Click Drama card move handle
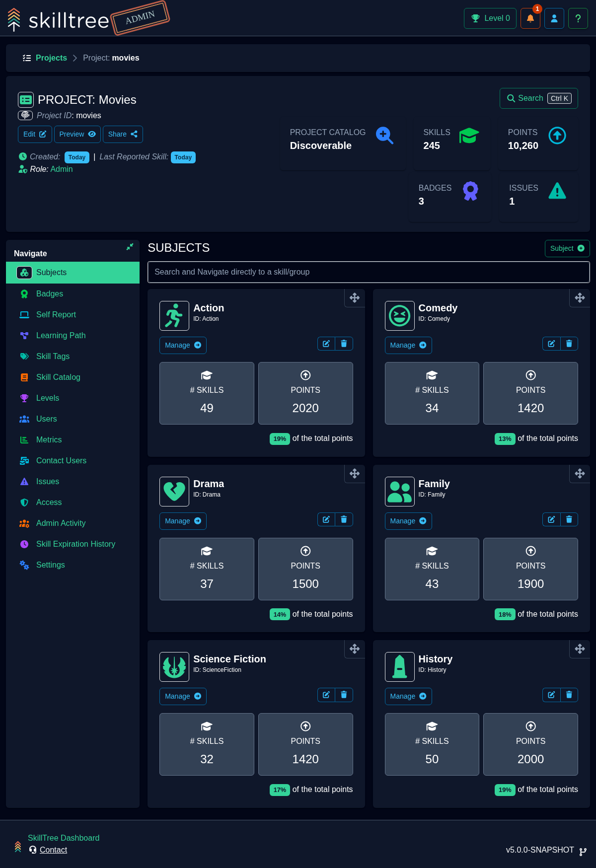Viewport: 596px width, 868px height. [x=355, y=474]
